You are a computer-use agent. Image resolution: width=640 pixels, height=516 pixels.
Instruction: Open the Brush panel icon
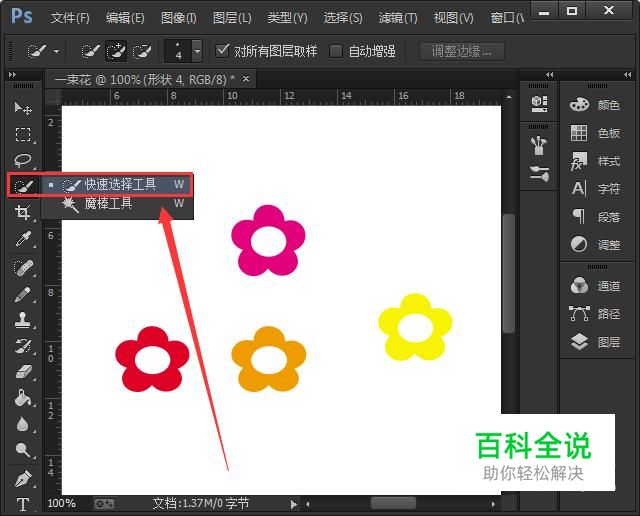tap(539, 174)
